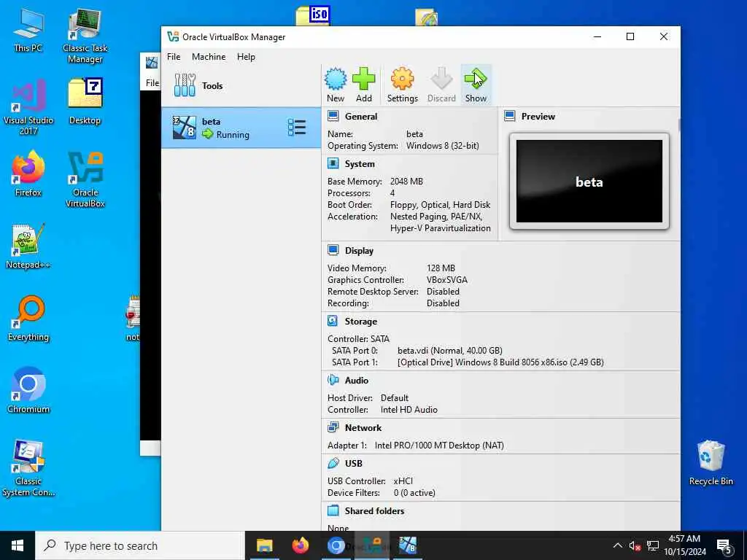Viewport: 747px width, 560px height.
Task: Open the File menu in VirtualBox Manager
Action: (x=174, y=57)
